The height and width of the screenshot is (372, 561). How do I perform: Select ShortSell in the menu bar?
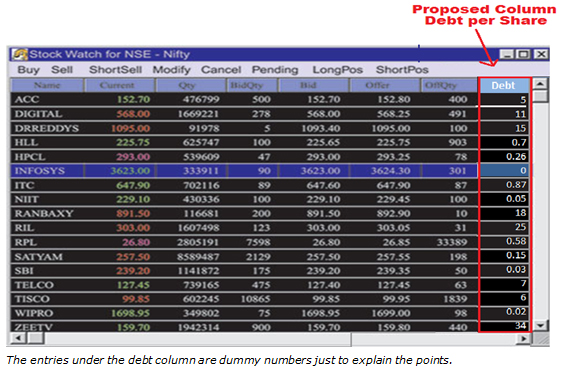115,70
